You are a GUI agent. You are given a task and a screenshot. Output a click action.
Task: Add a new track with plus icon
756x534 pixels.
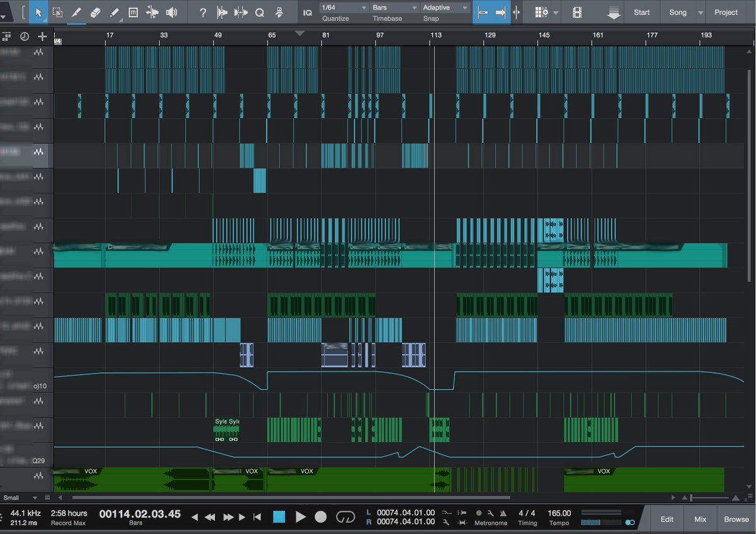pos(42,37)
